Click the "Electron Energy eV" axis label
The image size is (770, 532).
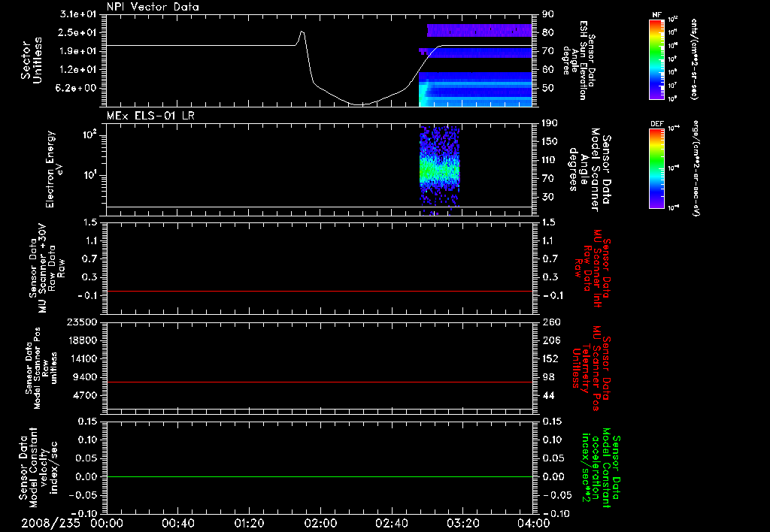pyautogui.click(x=54, y=169)
